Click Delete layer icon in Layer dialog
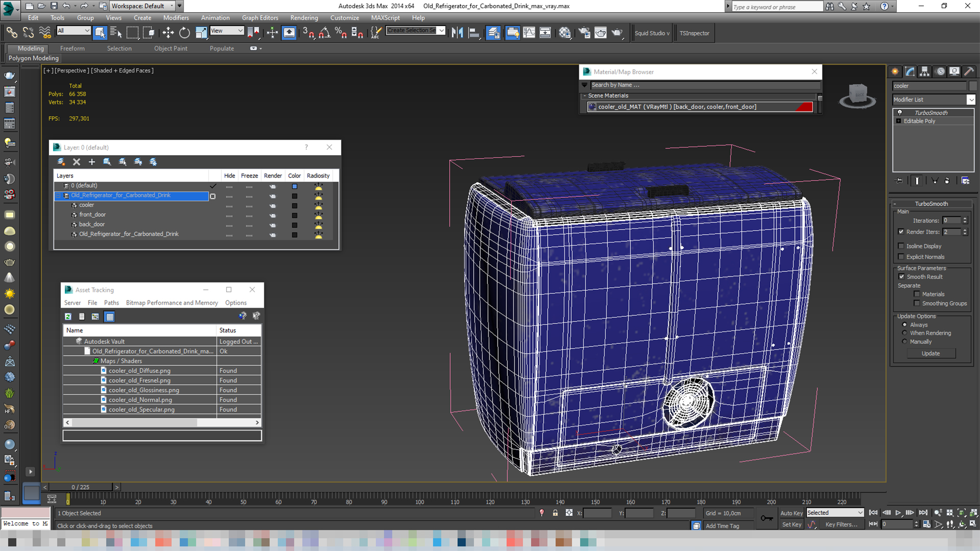This screenshot has height=551, width=980. [77, 162]
